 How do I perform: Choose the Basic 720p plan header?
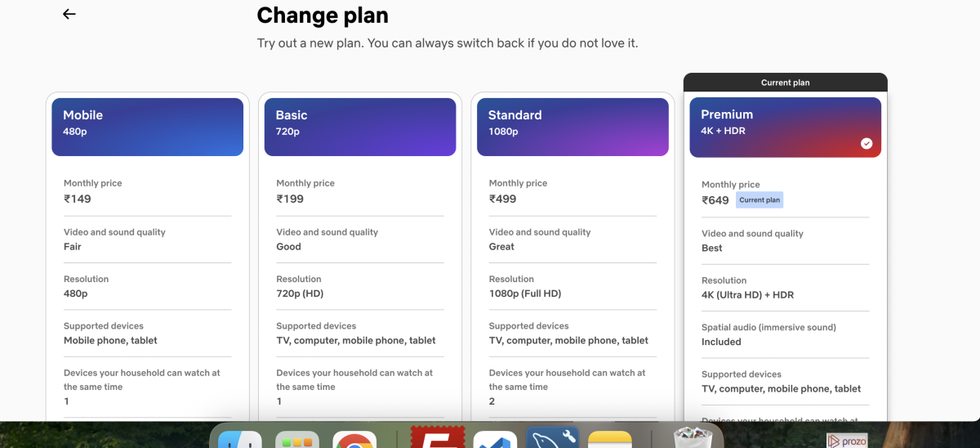[360, 127]
